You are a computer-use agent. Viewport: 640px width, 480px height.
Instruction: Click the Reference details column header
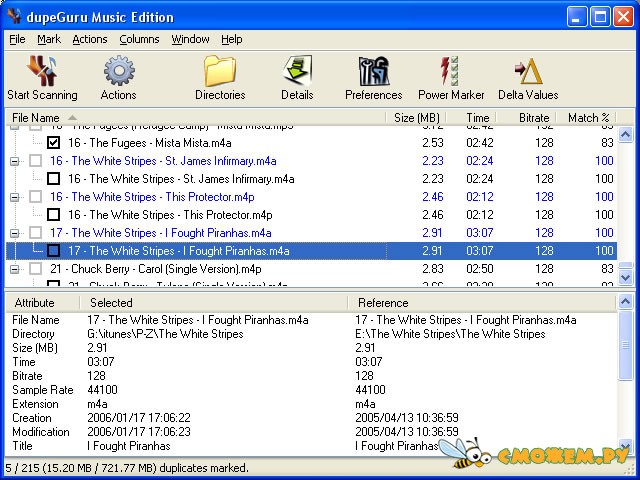click(482, 302)
